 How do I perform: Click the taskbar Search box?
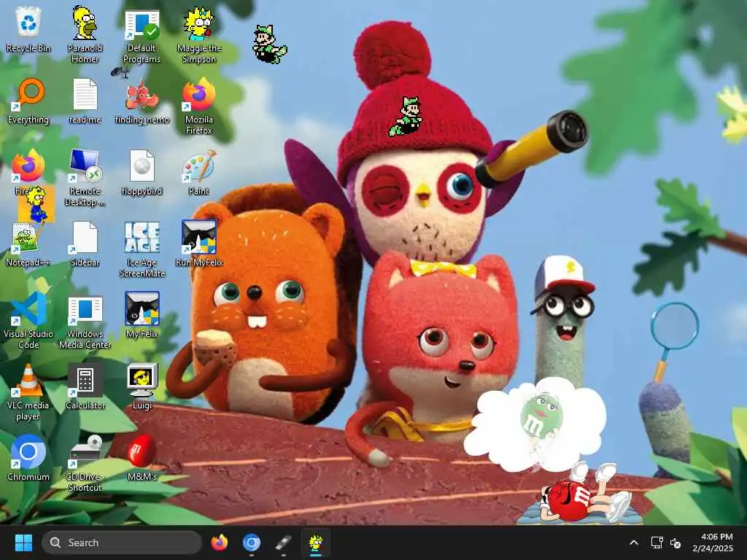[x=122, y=542]
